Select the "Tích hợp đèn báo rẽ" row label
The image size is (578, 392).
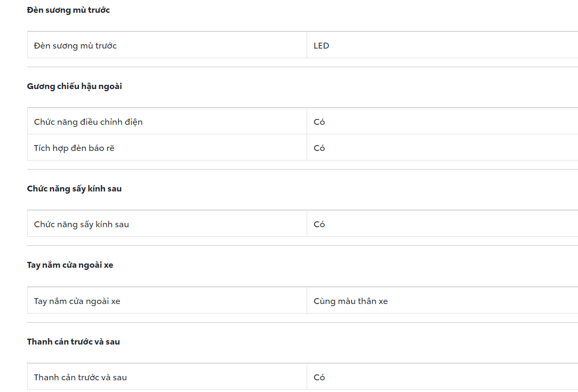pos(74,148)
